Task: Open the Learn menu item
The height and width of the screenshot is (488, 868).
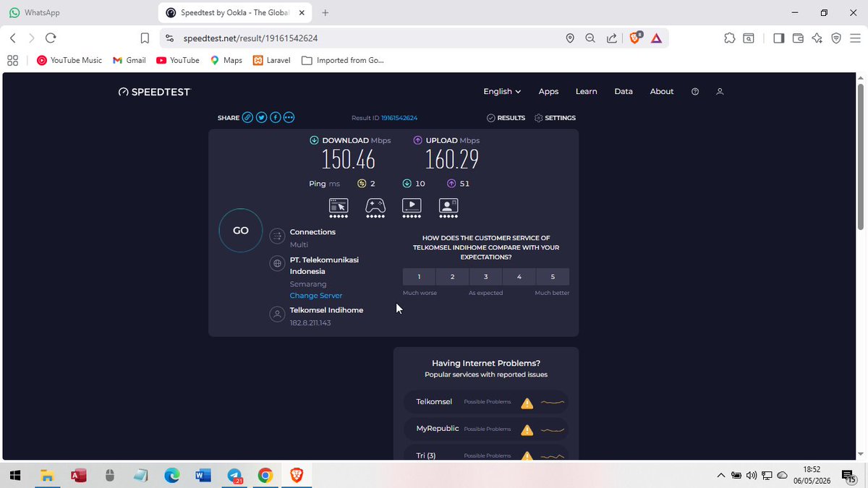Action: [586, 92]
